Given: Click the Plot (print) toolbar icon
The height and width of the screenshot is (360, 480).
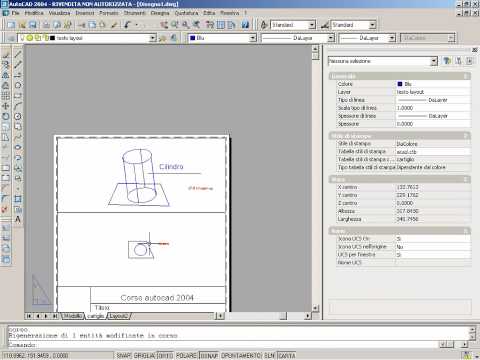Looking at the screenshot, I should pos(46,25).
